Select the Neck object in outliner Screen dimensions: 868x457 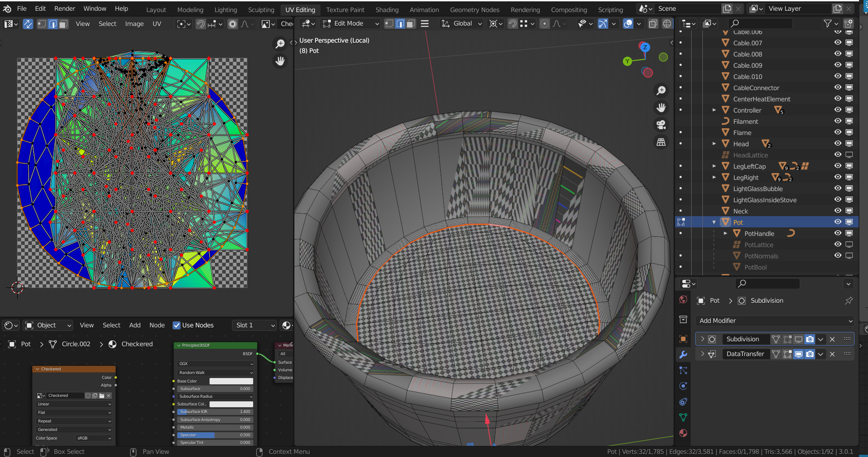tap(741, 211)
